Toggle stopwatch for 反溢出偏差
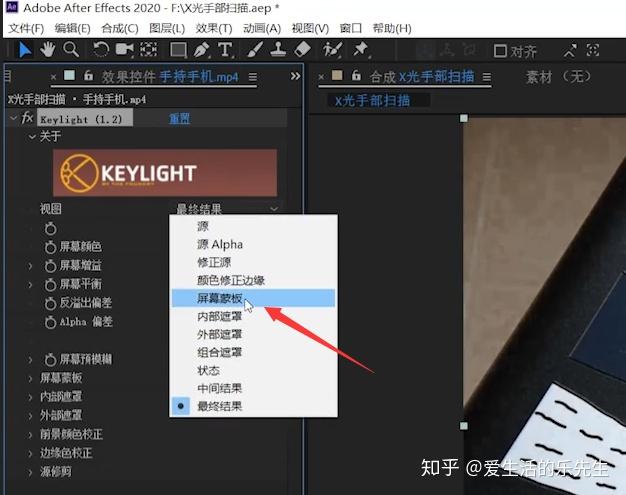Viewport: 626px width, 495px height. (50, 303)
